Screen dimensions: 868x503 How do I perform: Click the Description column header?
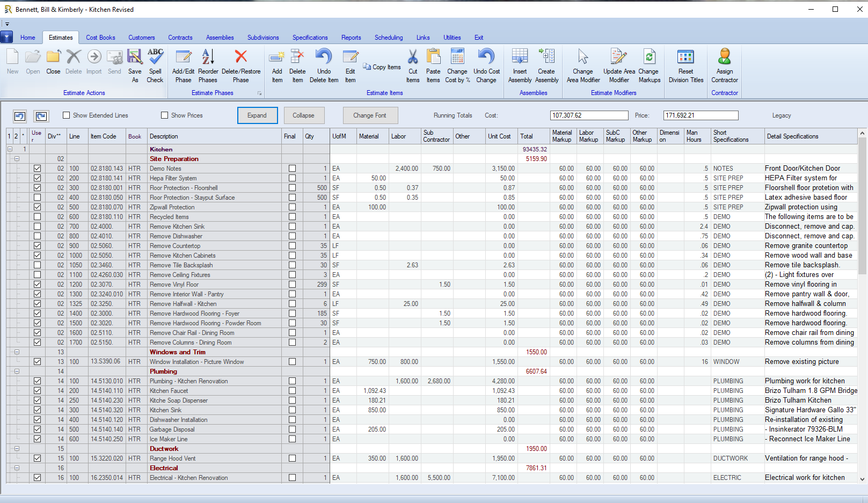pyautogui.click(x=214, y=136)
